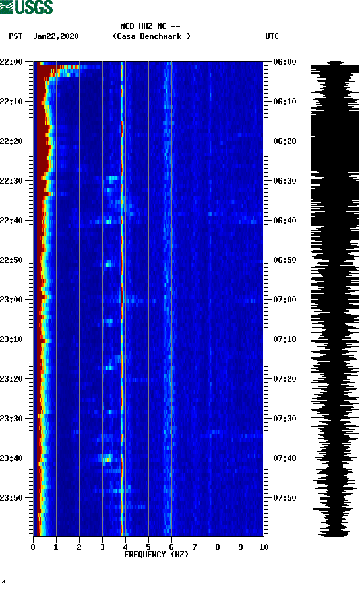Click the 4 Hz frequency tick label
This screenshot has height=589, width=364.
pyautogui.click(x=125, y=547)
